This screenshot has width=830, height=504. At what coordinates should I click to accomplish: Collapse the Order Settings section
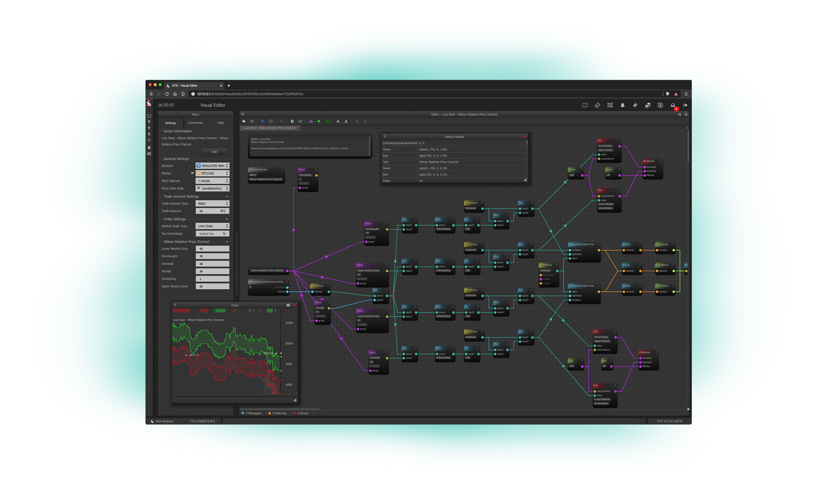point(227,219)
